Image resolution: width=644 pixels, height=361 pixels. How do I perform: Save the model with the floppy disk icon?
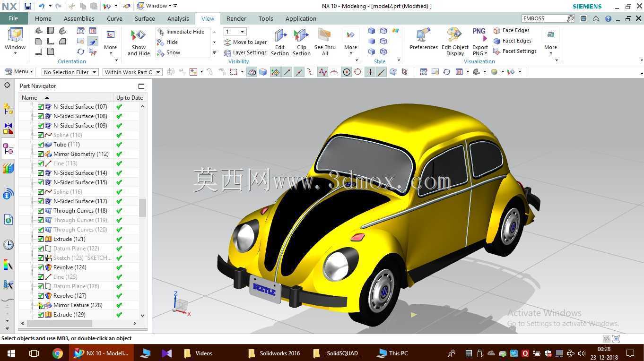click(x=28, y=6)
